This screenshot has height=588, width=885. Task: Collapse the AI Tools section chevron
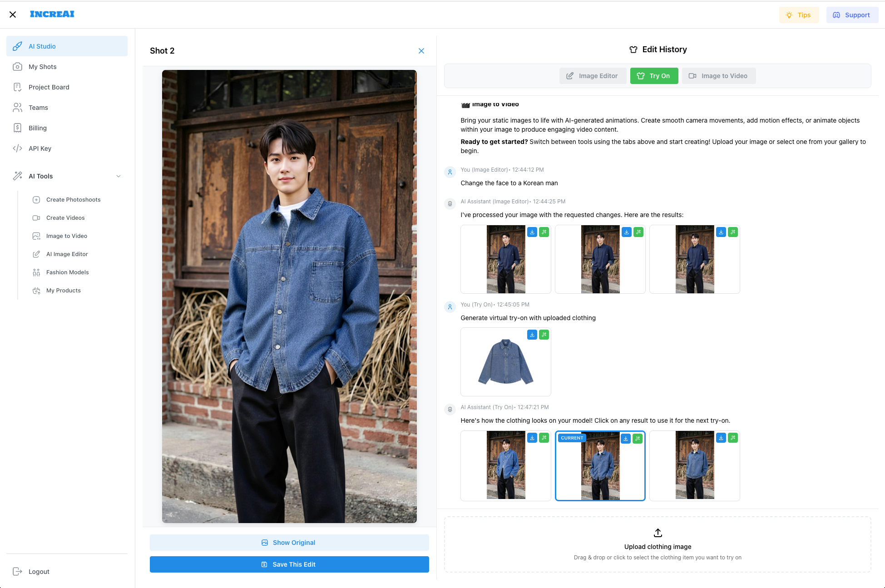(x=119, y=176)
